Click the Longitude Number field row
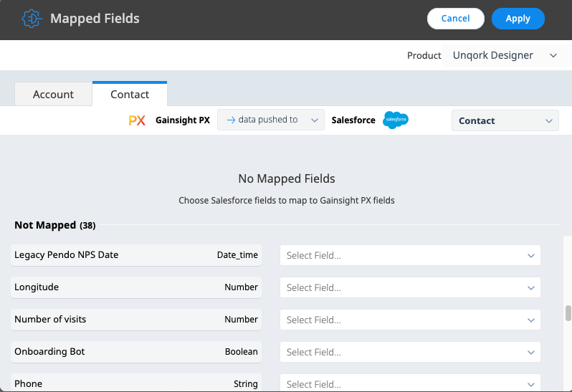 pyautogui.click(x=136, y=287)
